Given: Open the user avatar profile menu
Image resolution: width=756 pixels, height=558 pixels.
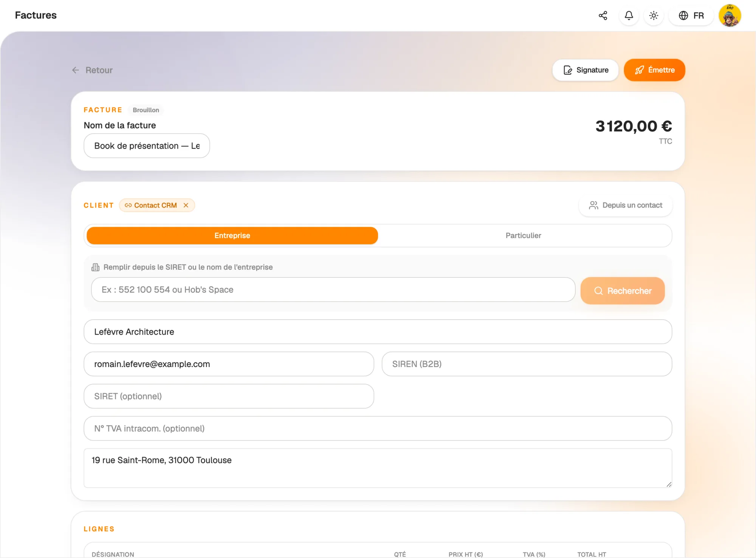Looking at the screenshot, I should click(730, 15).
